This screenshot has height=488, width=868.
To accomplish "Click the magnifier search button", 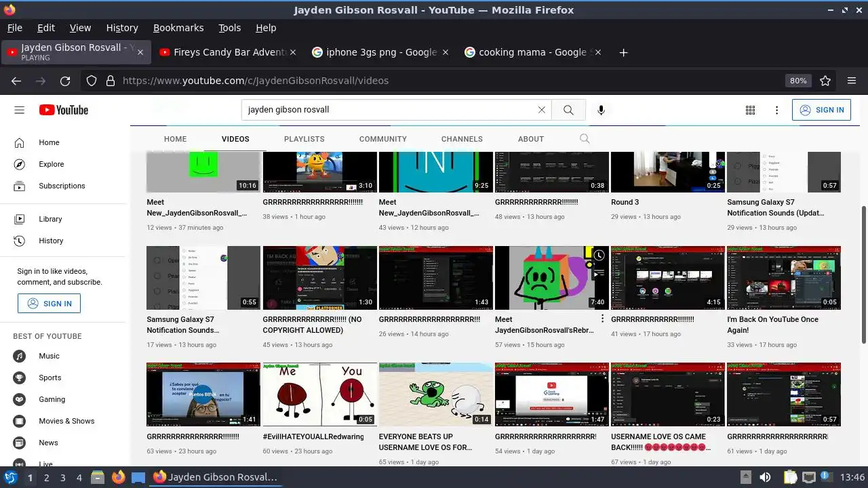I will pyautogui.click(x=568, y=110).
